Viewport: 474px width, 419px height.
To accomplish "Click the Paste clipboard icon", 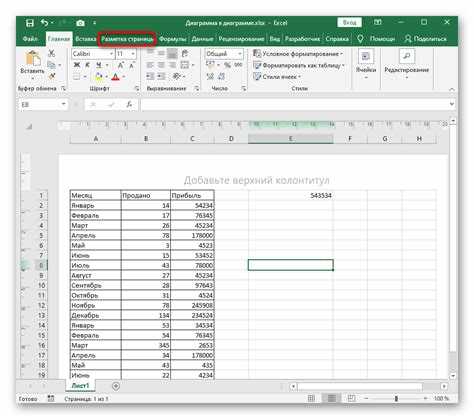I will click(33, 59).
